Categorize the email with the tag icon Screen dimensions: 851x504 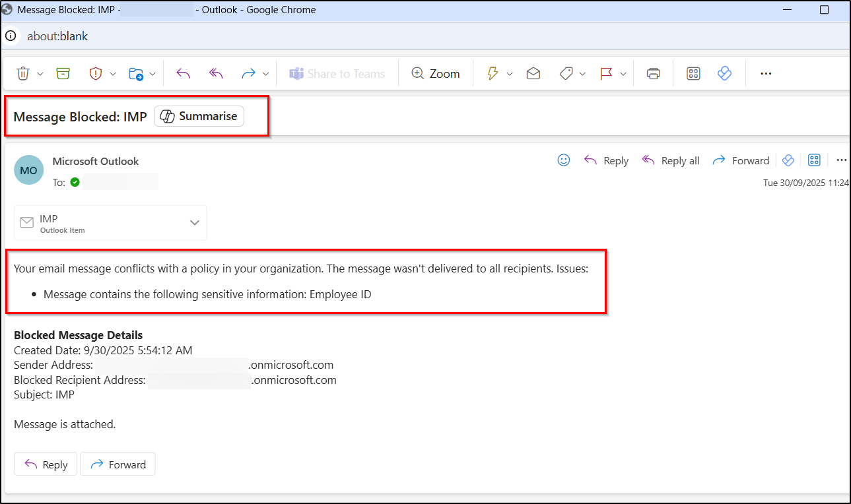(x=566, y=73)
